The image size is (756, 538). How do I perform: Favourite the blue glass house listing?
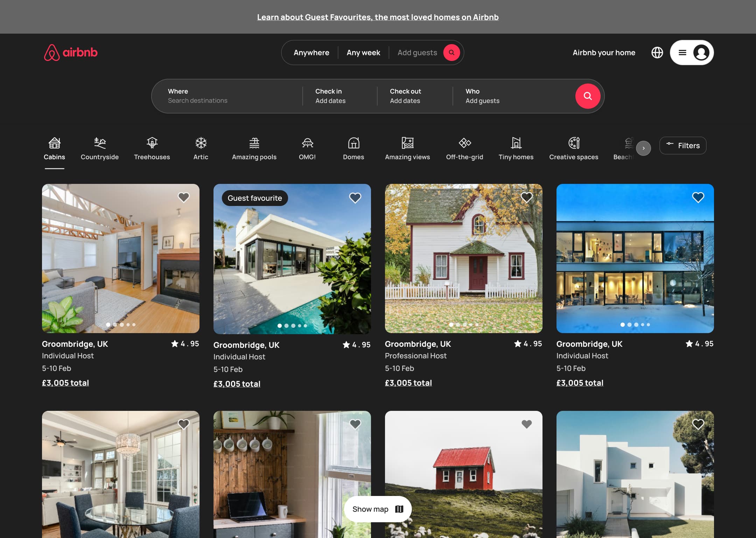click(x=698, y=197)
